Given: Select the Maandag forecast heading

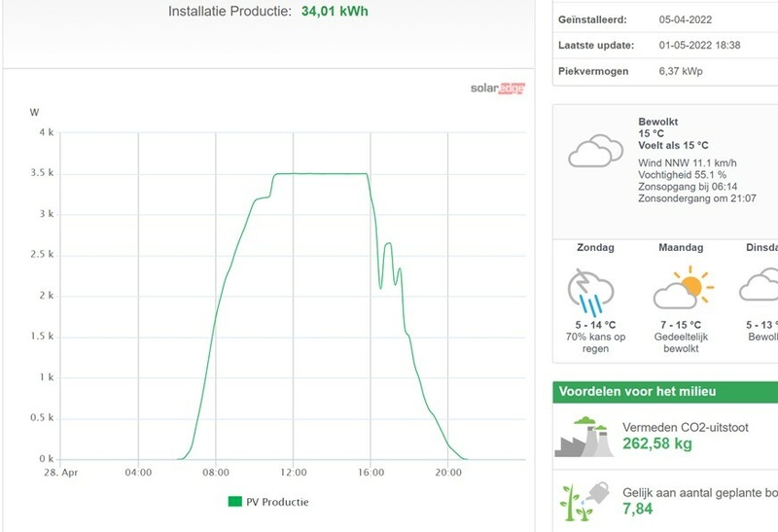Looking at the screenshot, I should (x=681, y=247).
